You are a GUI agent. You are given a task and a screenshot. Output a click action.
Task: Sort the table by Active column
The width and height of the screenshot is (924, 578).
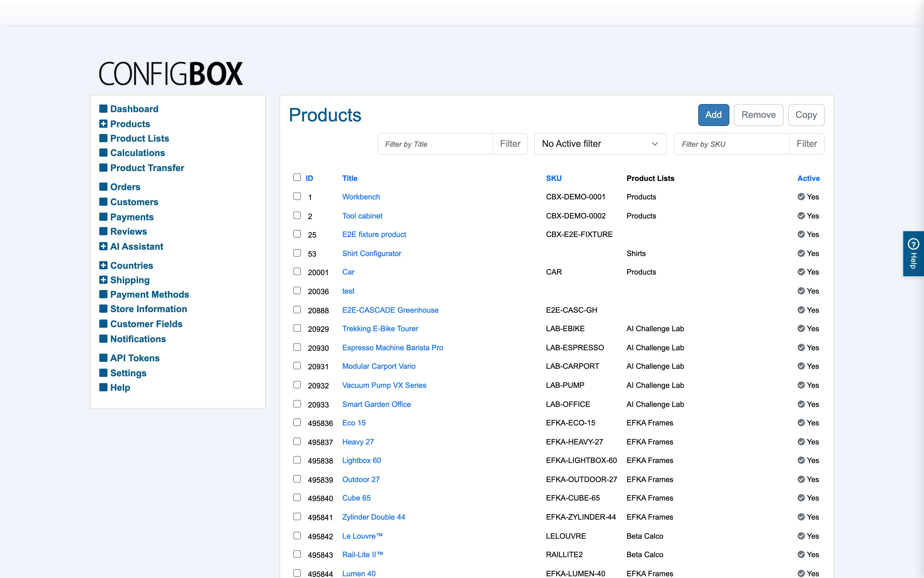(x=808, y=178)
